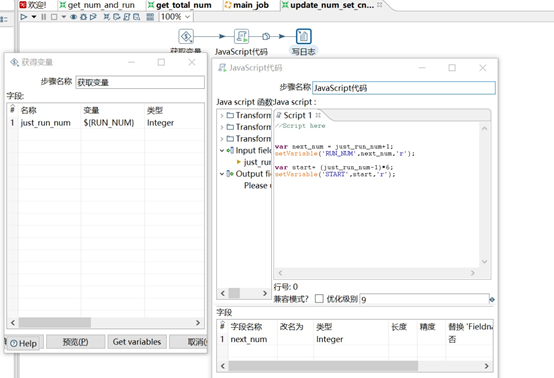Click the Get variables button

pyautogui.click(x=137, y=342)
